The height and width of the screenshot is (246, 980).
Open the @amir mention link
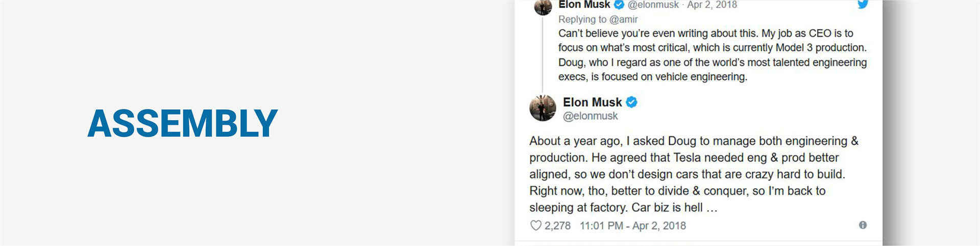tap(623, 19)
